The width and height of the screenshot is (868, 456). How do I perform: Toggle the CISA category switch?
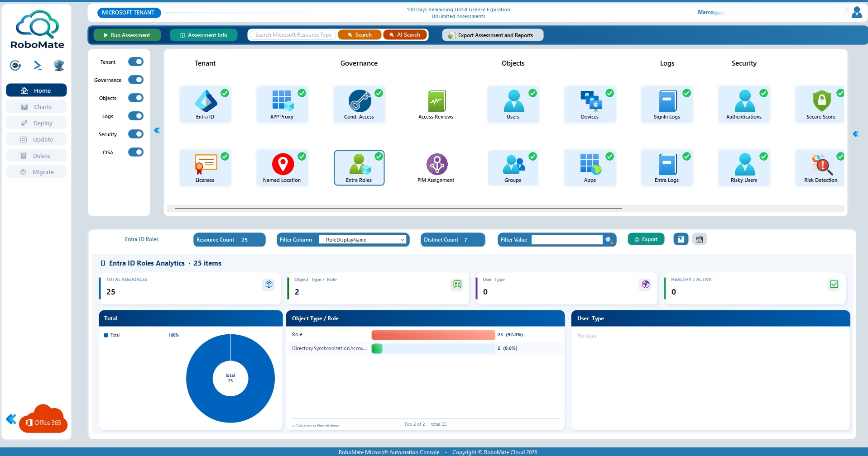(136, 152)
